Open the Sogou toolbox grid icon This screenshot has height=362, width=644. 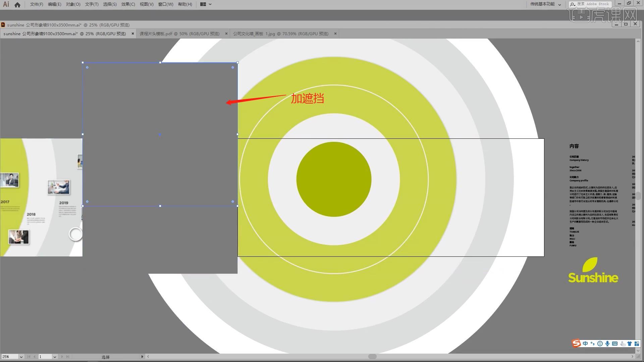tap(637, 344)
